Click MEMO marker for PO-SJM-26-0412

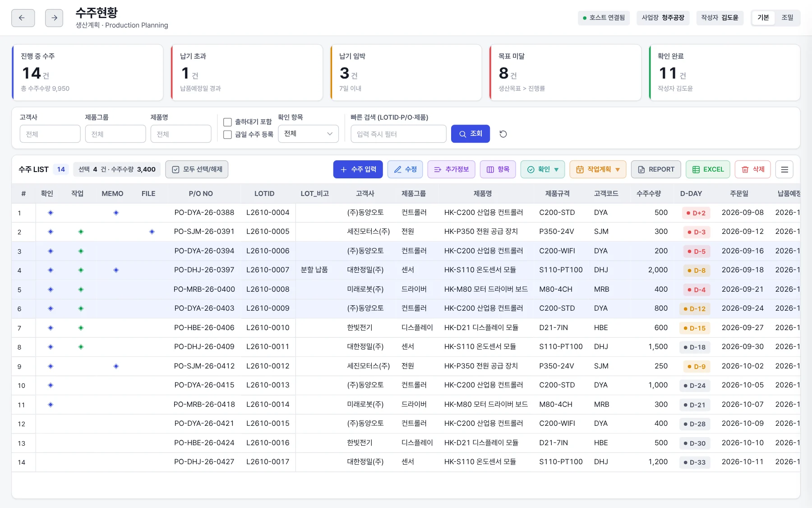point(116,366)
